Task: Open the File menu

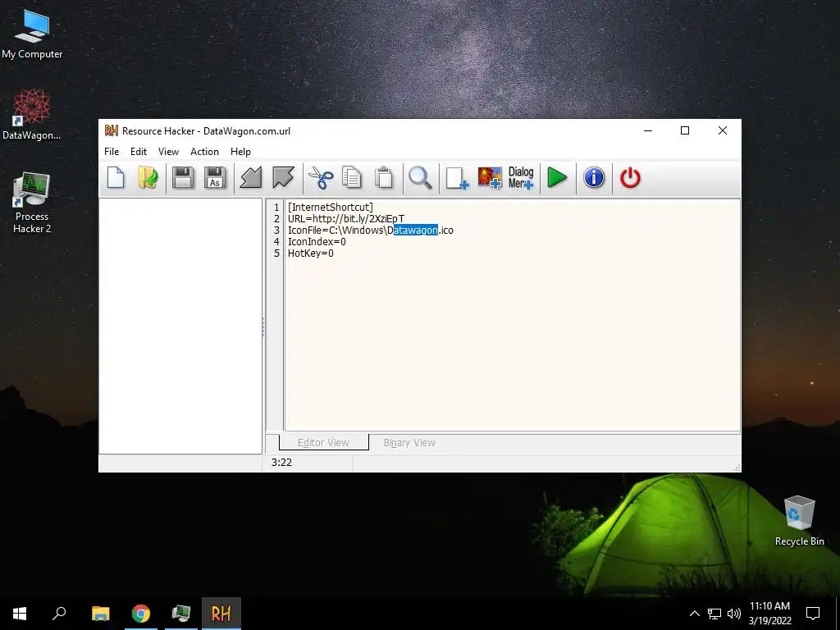Action: tap(112, 152)
